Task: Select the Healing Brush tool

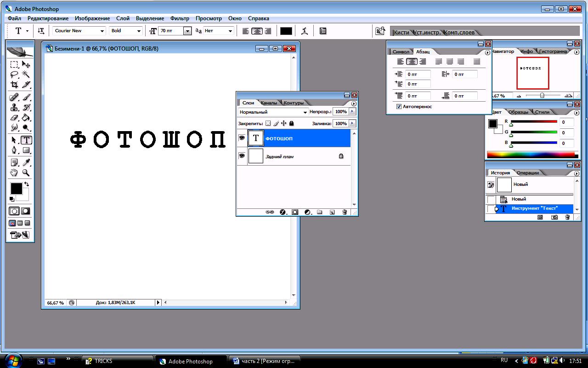Action: pos(14,98)
